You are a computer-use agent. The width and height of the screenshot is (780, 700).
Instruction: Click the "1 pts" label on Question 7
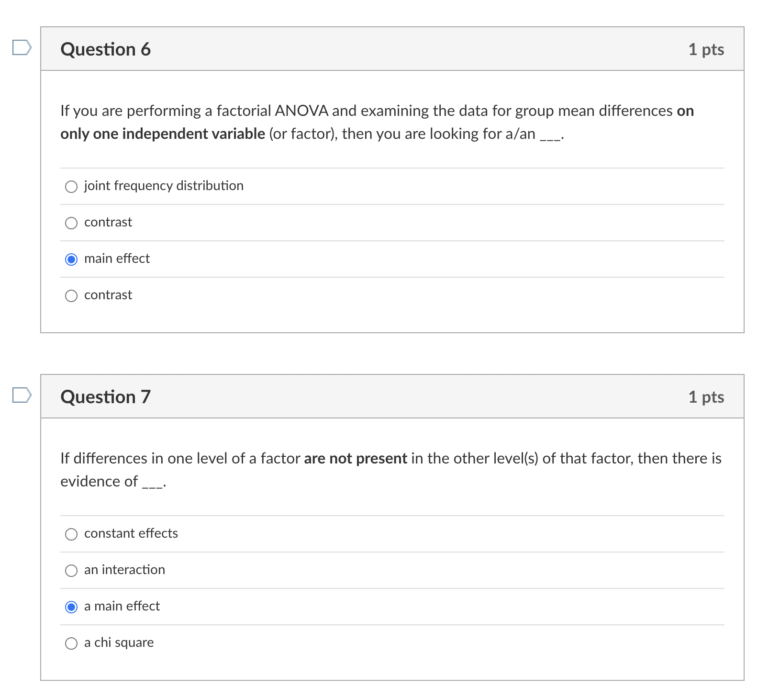click(706, 397)
